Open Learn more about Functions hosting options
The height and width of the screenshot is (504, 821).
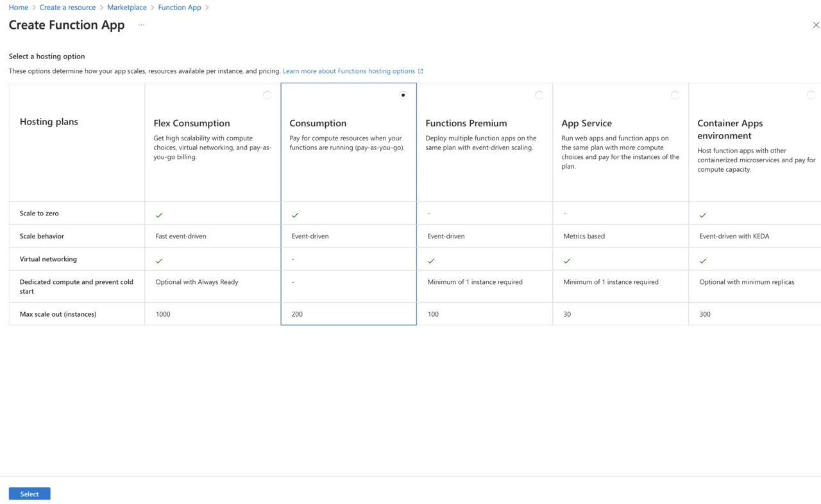(348, 71)
